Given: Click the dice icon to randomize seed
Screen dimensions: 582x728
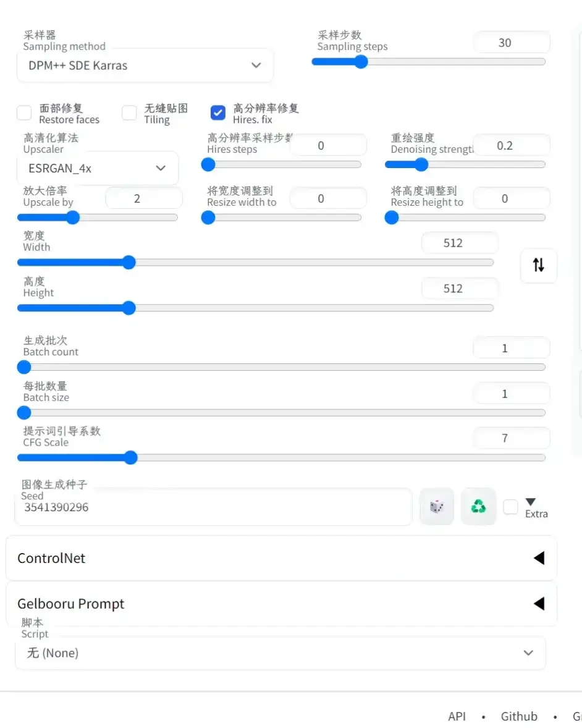Looking at the screenshot, I should click(x=437, y=507).
